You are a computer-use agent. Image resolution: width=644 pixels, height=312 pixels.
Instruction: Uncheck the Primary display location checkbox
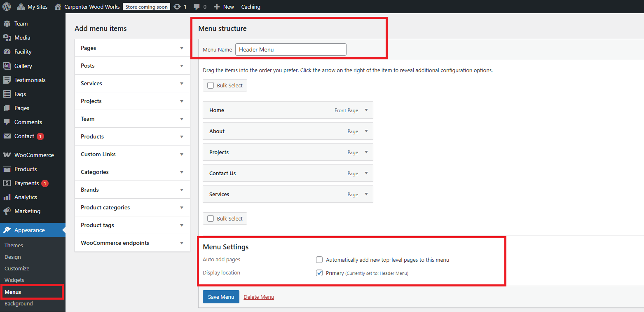point(319,273)
